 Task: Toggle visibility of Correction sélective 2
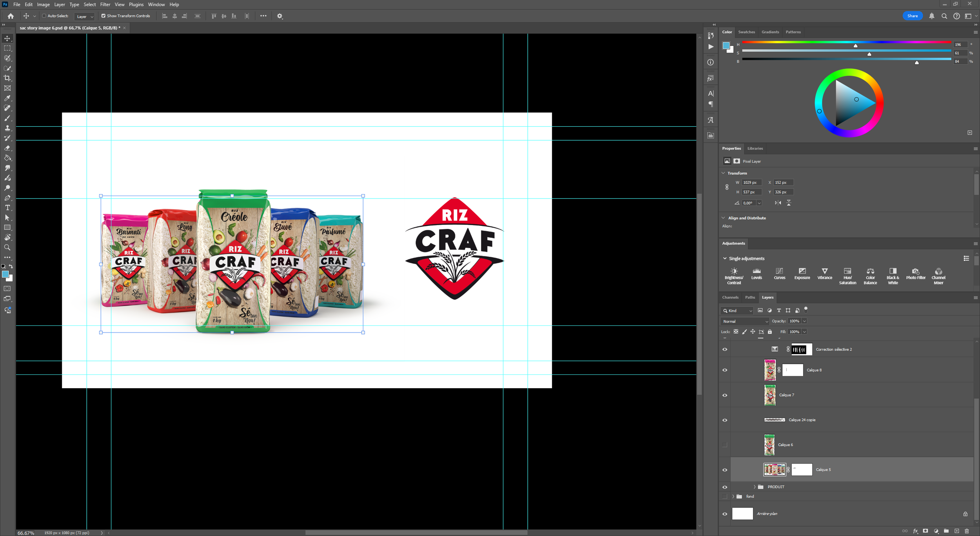725,349
